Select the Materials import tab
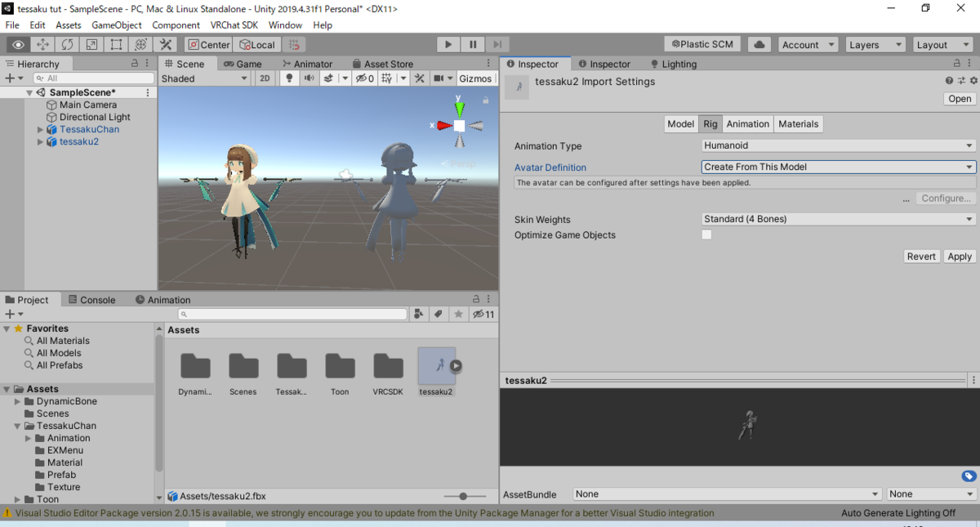The width and height of the screenshot is (980, 527). click(798, 124)
